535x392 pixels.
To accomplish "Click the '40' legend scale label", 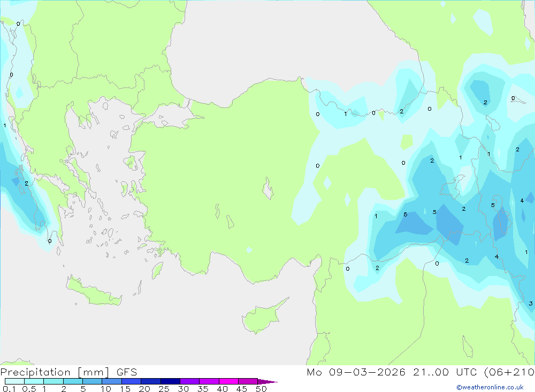I will coord(223,389).
